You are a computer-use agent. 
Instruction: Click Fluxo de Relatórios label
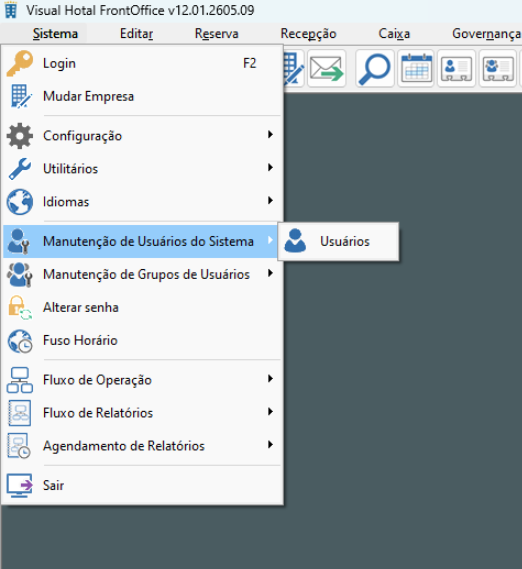click(98, 413)
